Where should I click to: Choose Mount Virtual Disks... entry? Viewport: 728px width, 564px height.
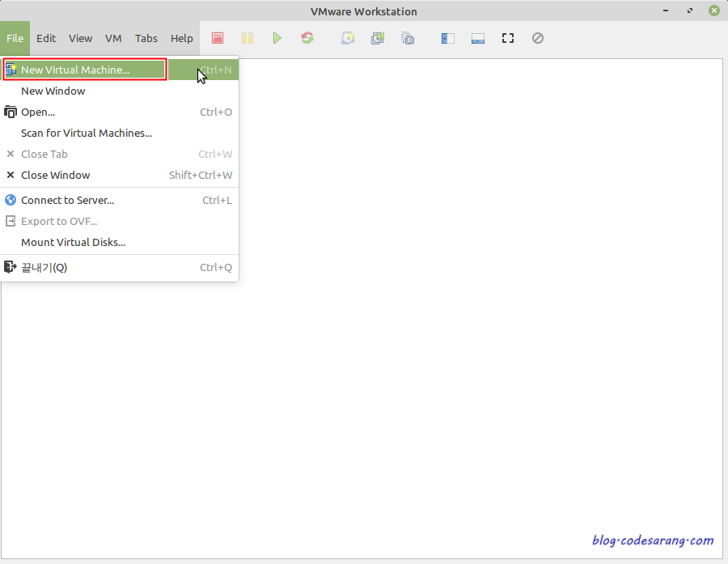click(x=120, y=242)
